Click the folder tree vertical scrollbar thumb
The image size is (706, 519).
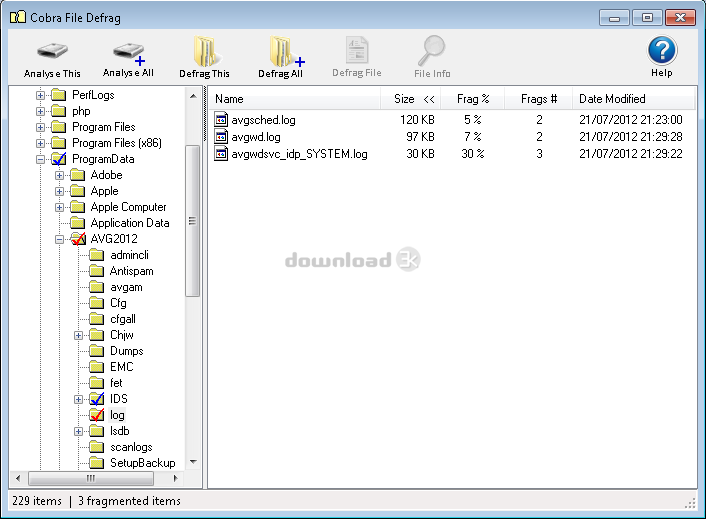pyautogui.click(x=192, y=221)
